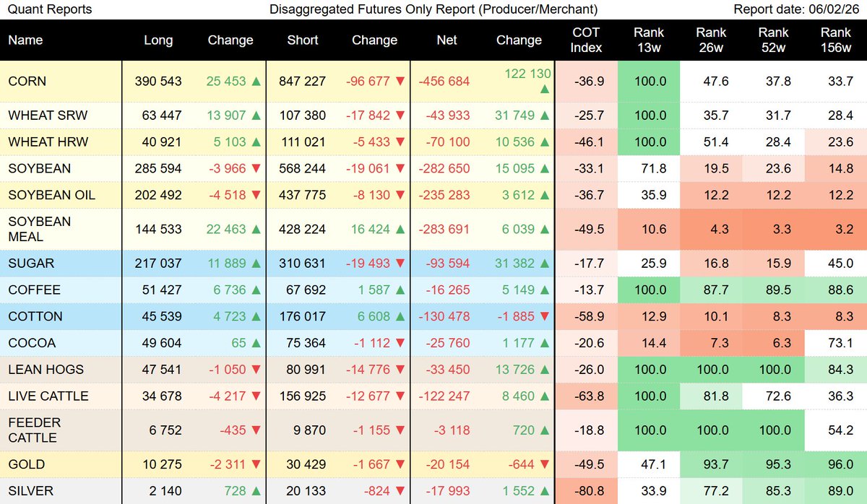This screenshot has width=867, height=504.
Task: Select SUGAR net change 31 382
Action: (x=515, y=264)
